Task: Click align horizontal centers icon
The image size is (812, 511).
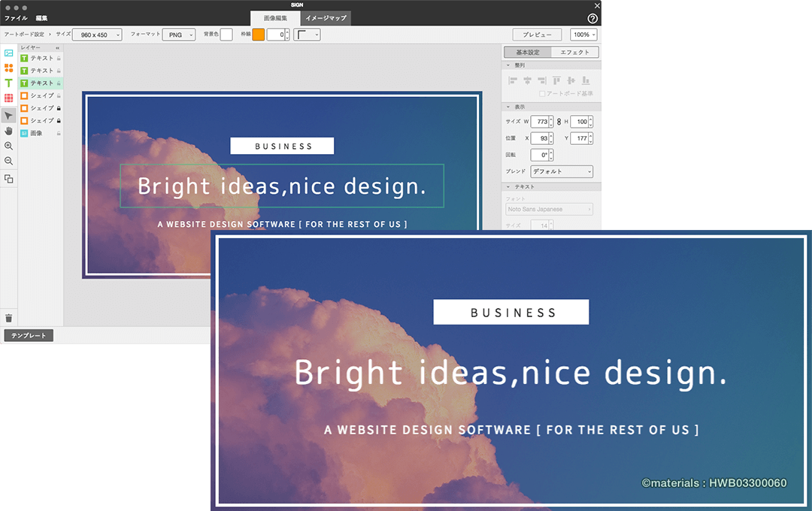Action: [x=527, y=80]
